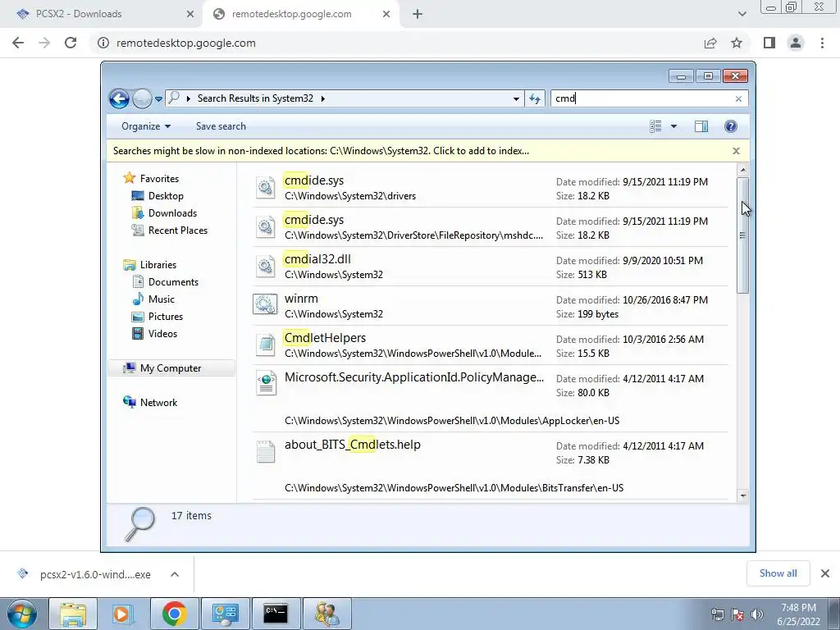Click the CmdletHelpers file icon
840x630 pixels.
(x=265, y=345)
